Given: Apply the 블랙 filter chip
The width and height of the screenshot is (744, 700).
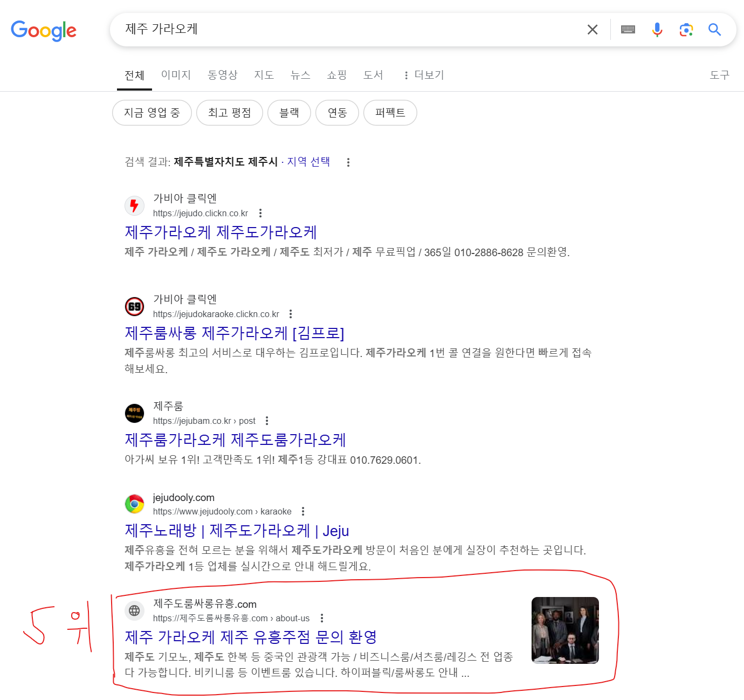Looking at the screenshot, I should (290, 113).
